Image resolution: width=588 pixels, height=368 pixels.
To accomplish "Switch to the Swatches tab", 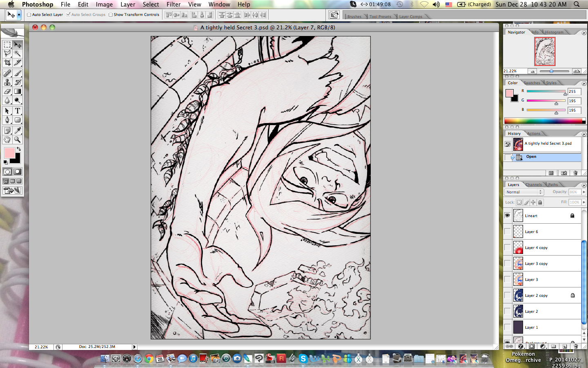I will tap(532, 83).
